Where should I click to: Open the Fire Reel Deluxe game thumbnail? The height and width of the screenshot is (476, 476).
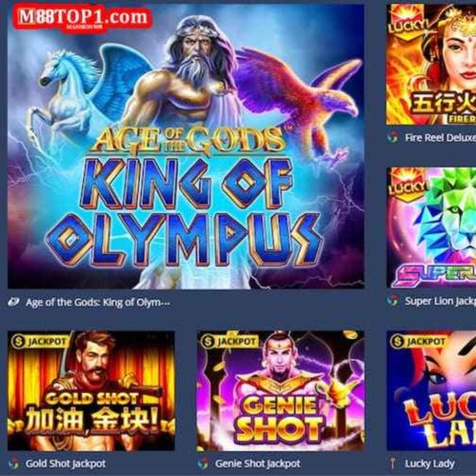tap(431, 65)
